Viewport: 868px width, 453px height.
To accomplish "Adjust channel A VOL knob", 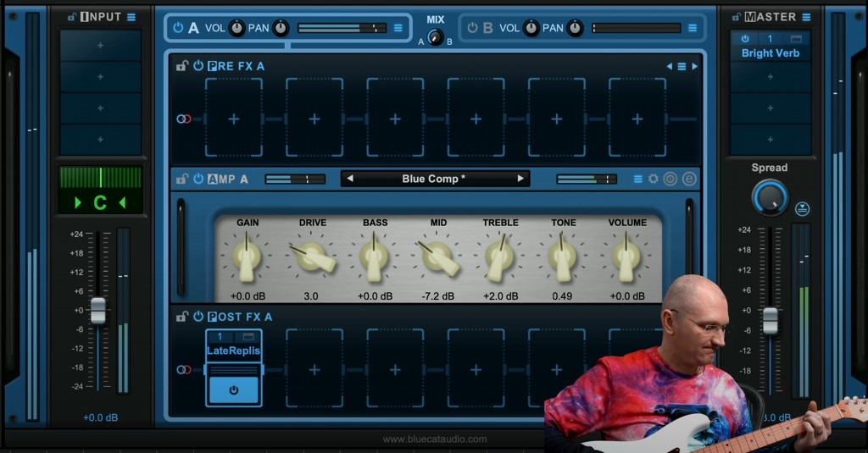I will [236, 28].
